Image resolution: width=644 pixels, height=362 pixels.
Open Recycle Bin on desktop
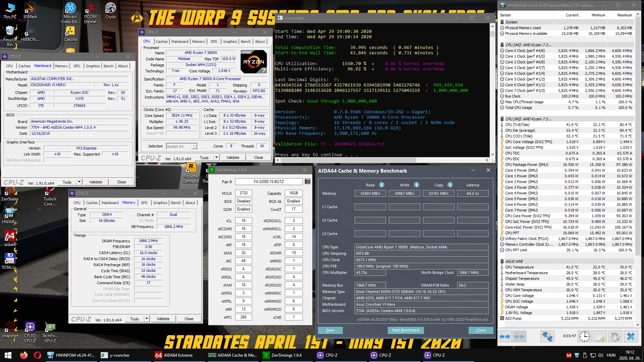click(x=10, y=36)
